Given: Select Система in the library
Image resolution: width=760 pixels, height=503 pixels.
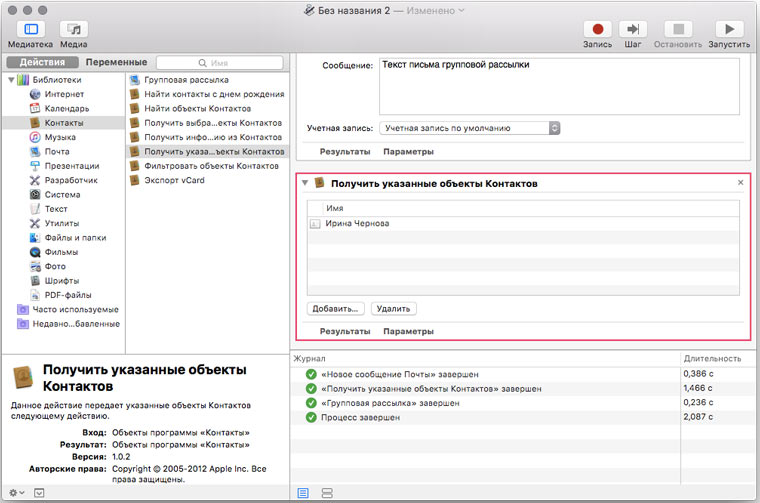Looking at the screenshot, I should point(63,194).
